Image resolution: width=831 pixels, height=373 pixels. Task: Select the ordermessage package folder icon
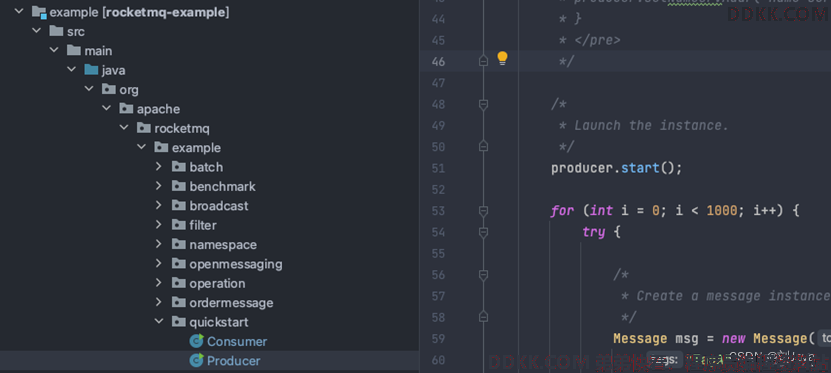179,303
